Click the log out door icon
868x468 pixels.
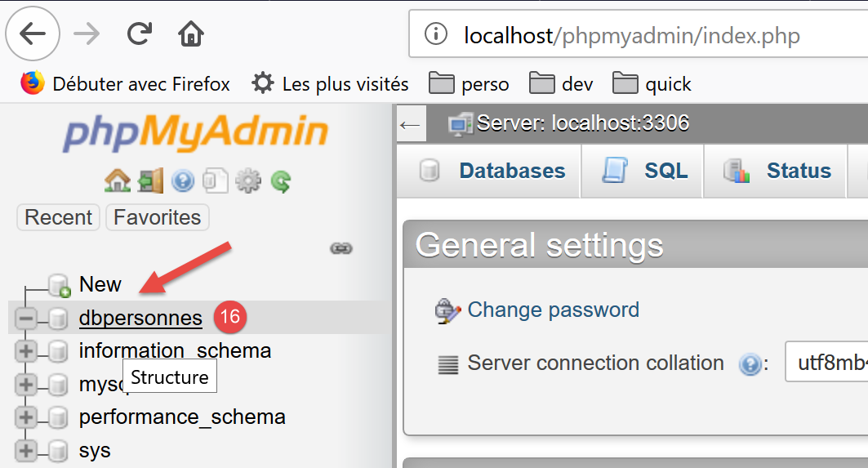click(150, 181)
